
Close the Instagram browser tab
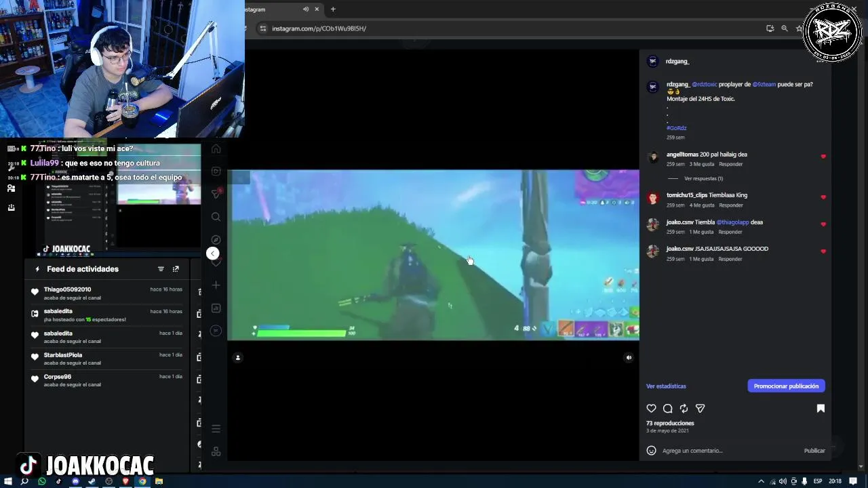tap(317, 9)
